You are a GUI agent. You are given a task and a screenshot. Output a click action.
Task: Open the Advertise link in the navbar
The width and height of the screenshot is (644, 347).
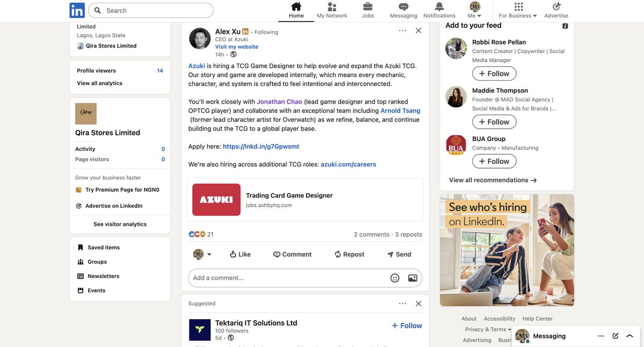557,11
